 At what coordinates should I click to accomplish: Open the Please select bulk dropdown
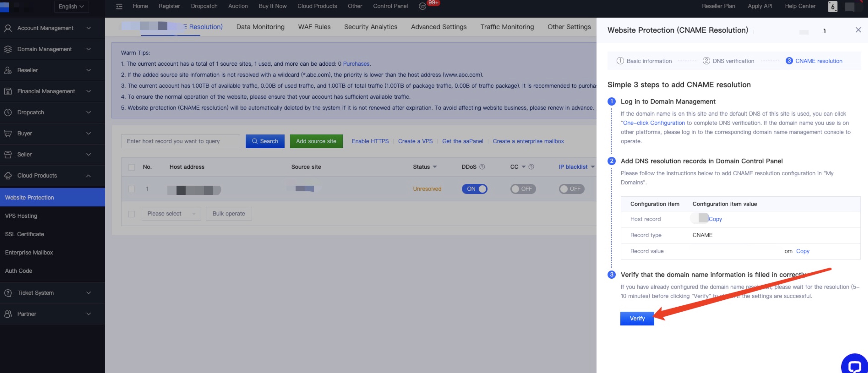[171, 214]
